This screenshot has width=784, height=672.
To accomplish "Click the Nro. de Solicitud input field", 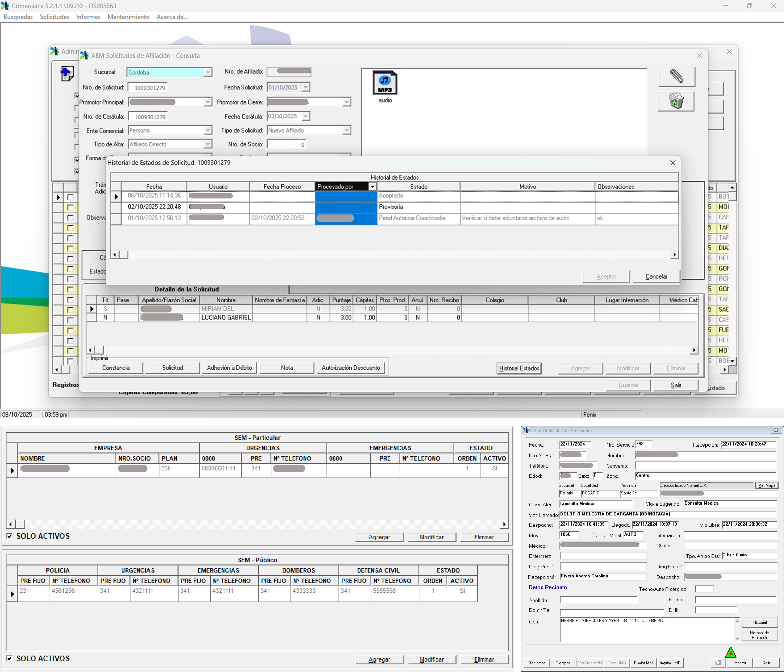I will coord(148,88).
